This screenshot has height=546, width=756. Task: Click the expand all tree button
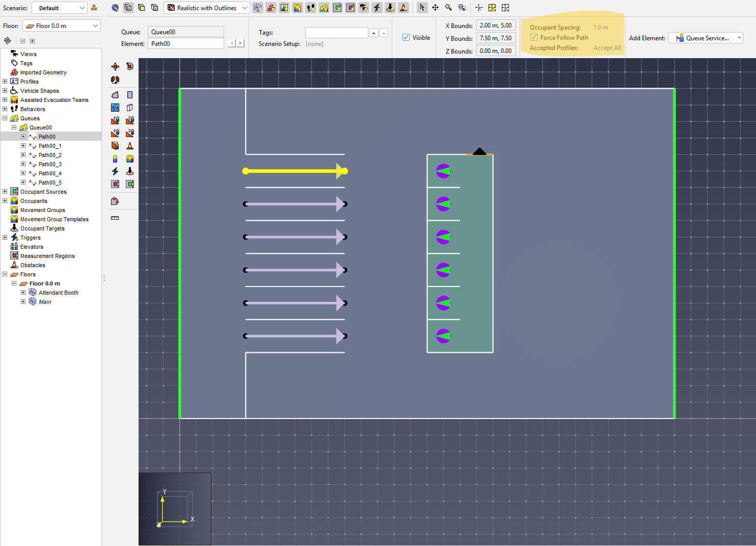point(32,41)
